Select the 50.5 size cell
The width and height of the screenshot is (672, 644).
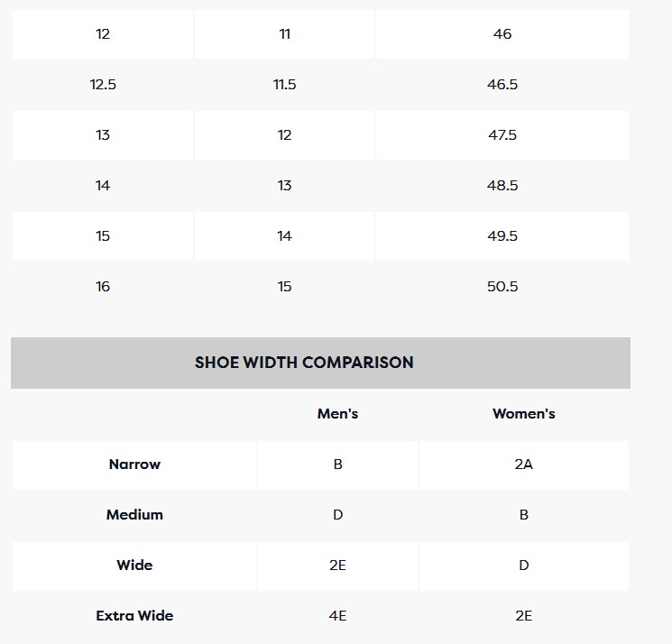pos(502,287)
